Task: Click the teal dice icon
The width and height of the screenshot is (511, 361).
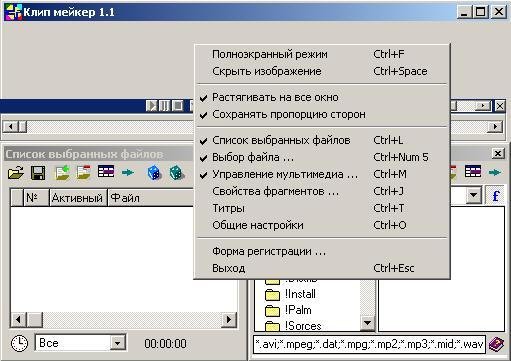Action: point(176,173)
